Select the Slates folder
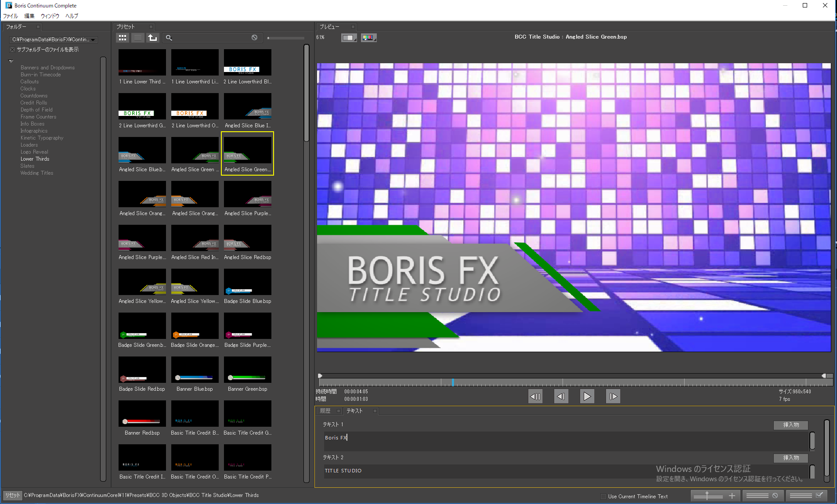 (x=27, y=166)
